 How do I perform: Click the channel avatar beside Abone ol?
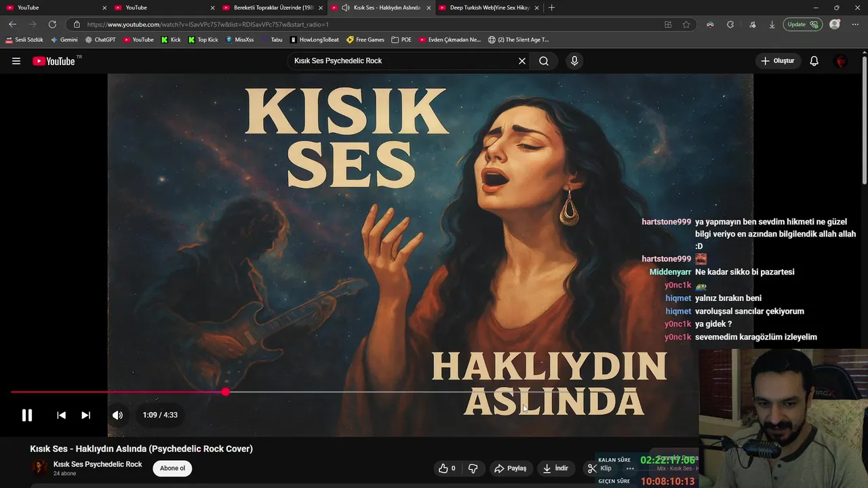tap(40, 468)
